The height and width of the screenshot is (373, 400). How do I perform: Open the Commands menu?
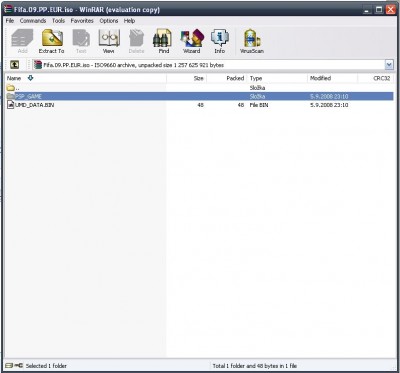[x=33, y=21]
